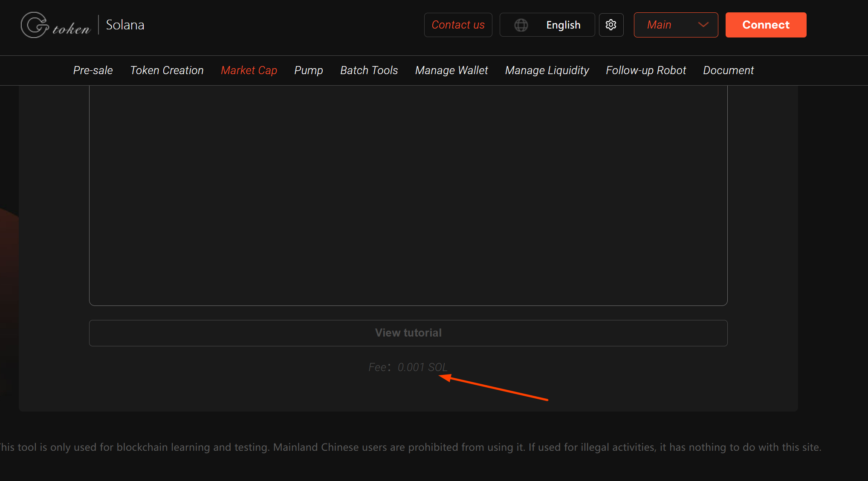The height and width of the screenshot is (481, 868).
Task: Open settings via the gear icon
Action: [x=611, y=25]
